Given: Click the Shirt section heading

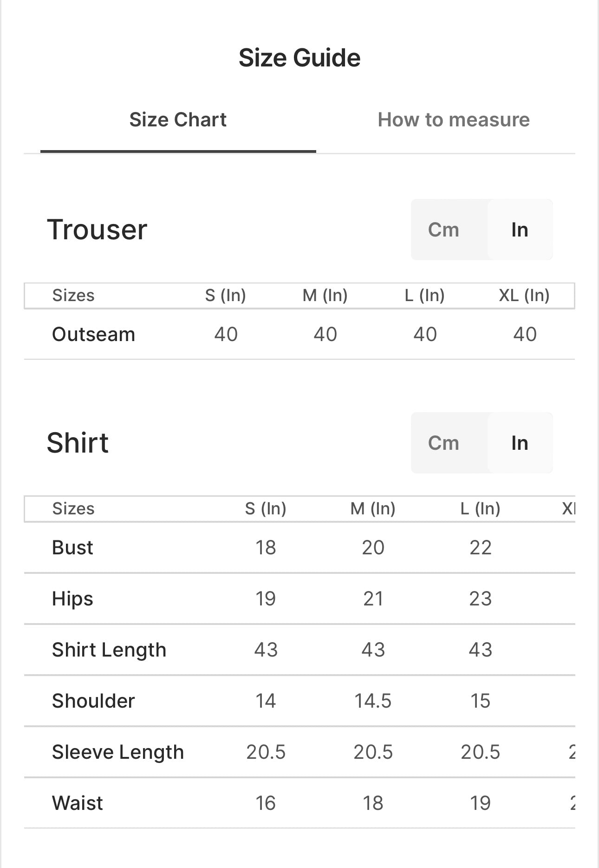Looking at the screenshot, I should (78, 443).
